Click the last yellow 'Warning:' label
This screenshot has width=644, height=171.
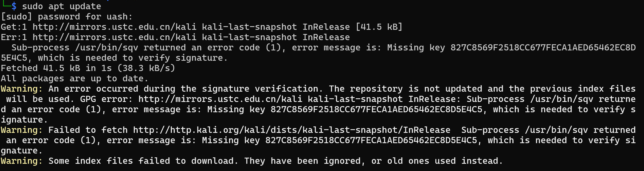click(22, 161)
